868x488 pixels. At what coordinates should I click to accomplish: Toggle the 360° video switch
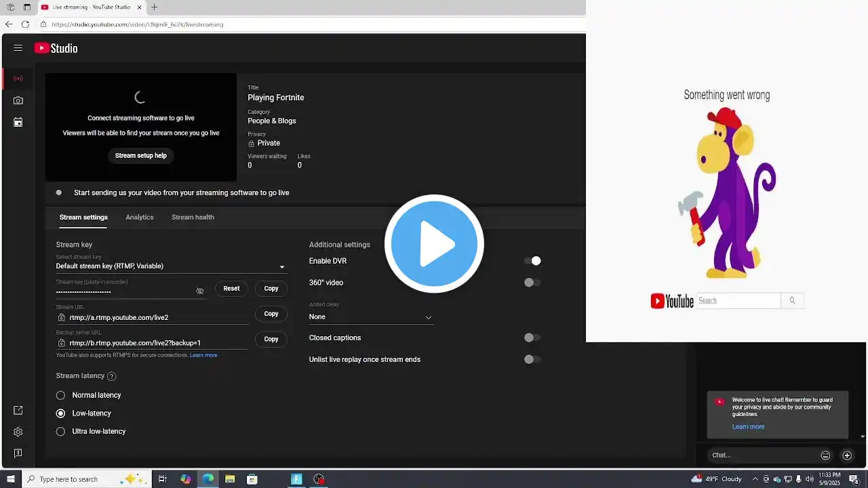coord(532,283)
